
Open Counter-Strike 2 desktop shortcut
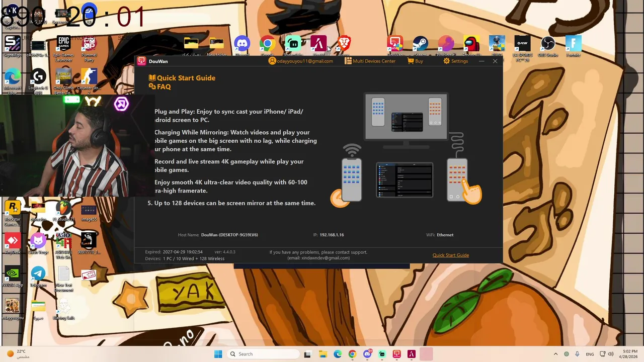point(89,82)
